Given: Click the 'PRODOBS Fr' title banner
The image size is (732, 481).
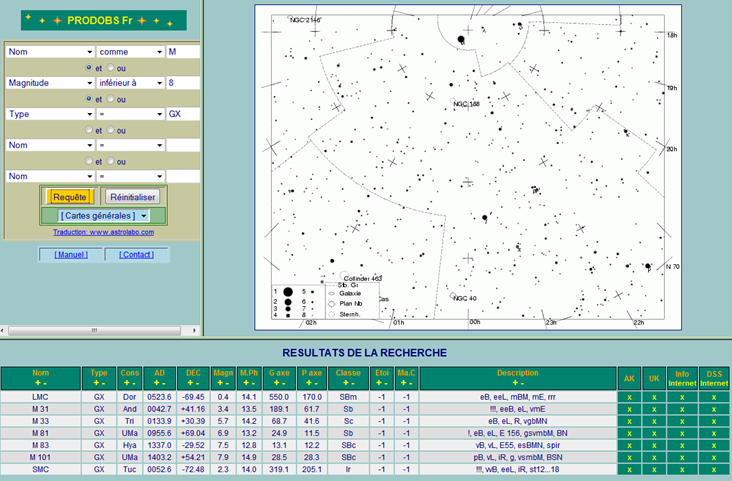Looking at the screenshot, I should click(104, 21).
